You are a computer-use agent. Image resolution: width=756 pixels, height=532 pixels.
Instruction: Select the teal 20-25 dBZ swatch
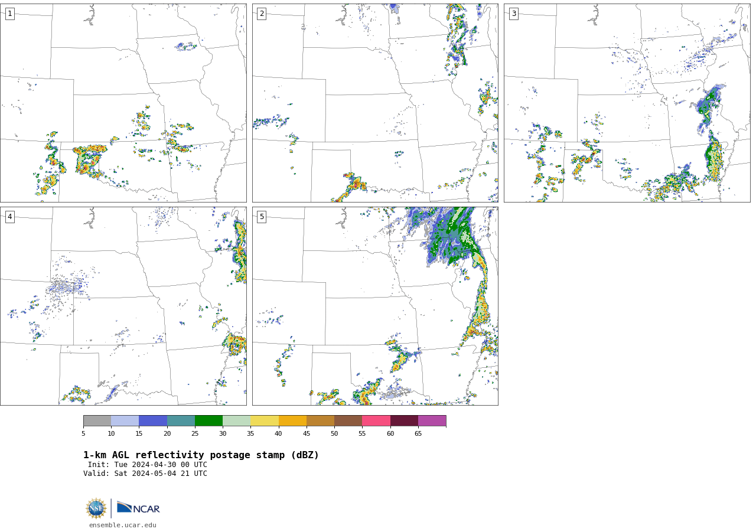click(181, 420)
